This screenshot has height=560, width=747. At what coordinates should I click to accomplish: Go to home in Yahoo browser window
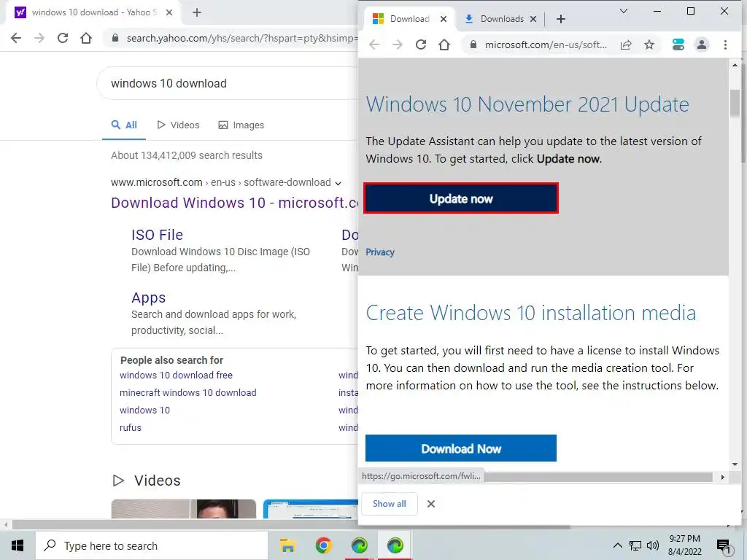coord(86,38)
